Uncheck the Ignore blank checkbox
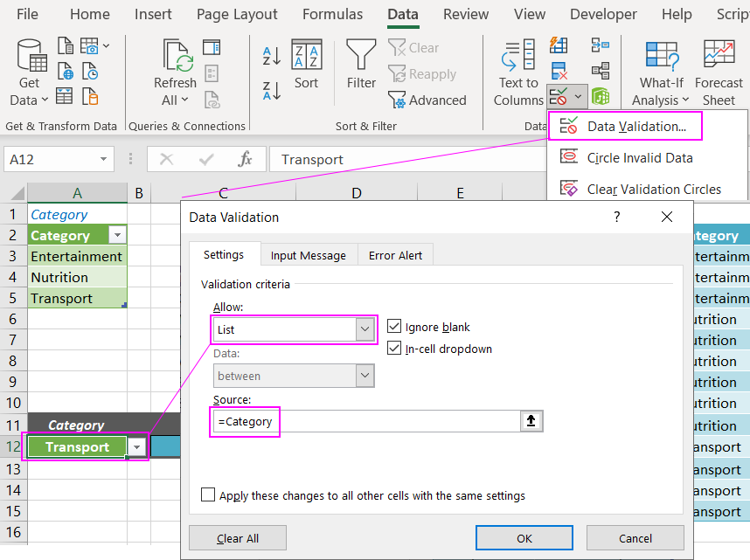This screenshot has width=750, height=560. click(x=394, y=327)
